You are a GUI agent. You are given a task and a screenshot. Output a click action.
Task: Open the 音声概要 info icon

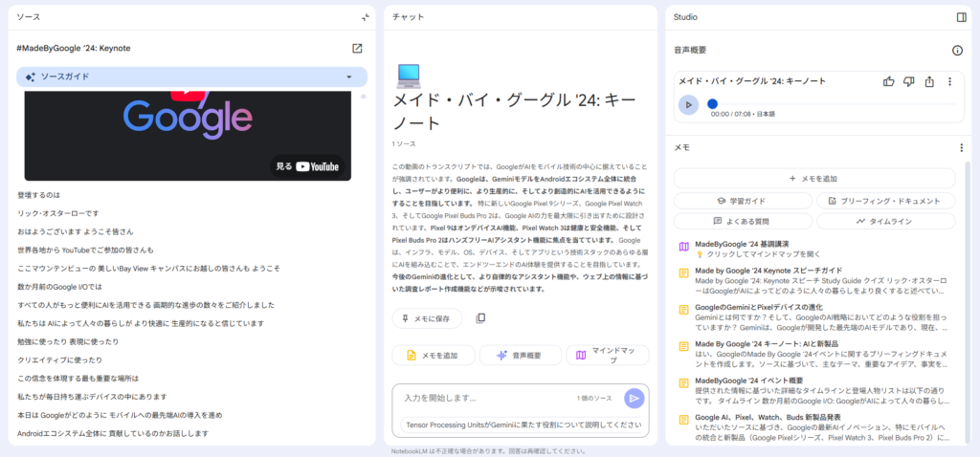point(957,51)
